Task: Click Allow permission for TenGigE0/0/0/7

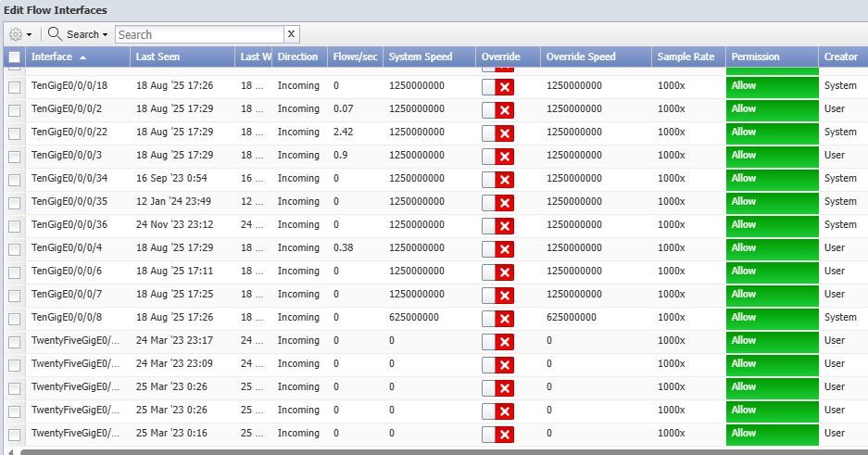Action: [771, 295]
